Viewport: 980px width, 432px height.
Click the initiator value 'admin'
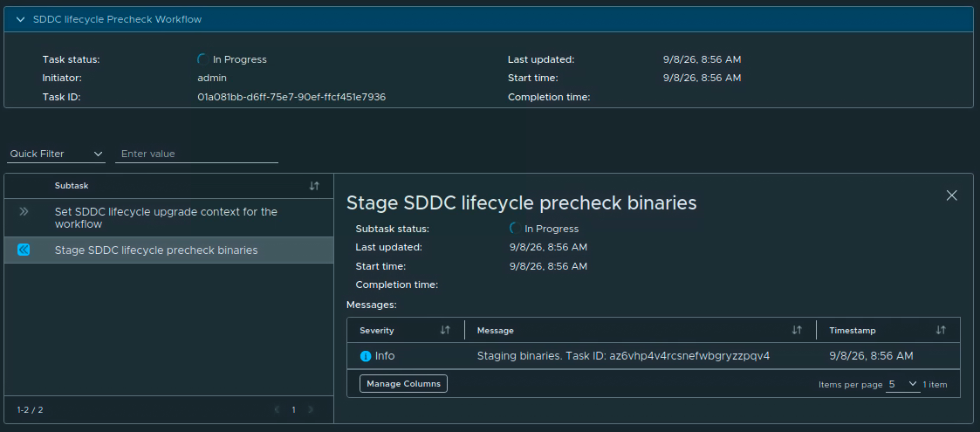pos(212,79)
